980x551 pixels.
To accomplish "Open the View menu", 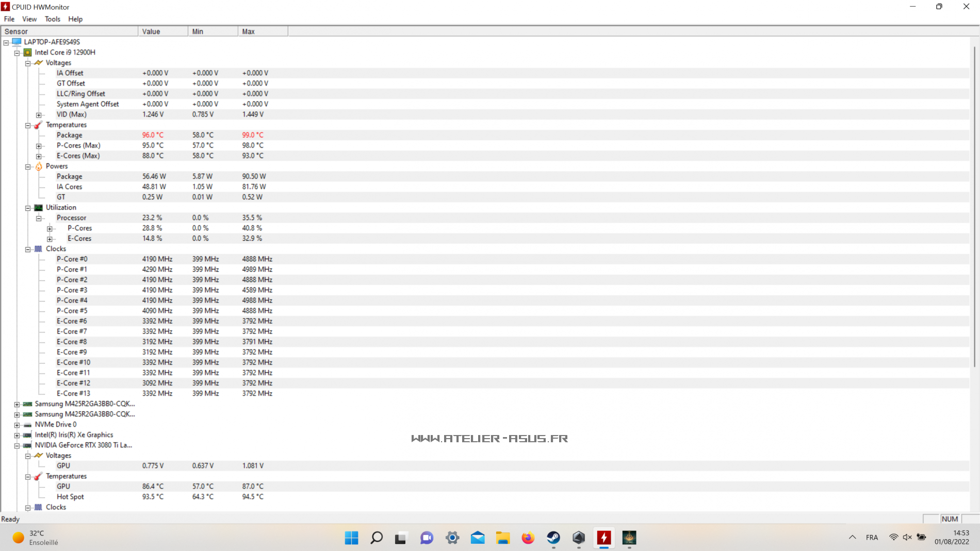I will [x=29, y=19].
